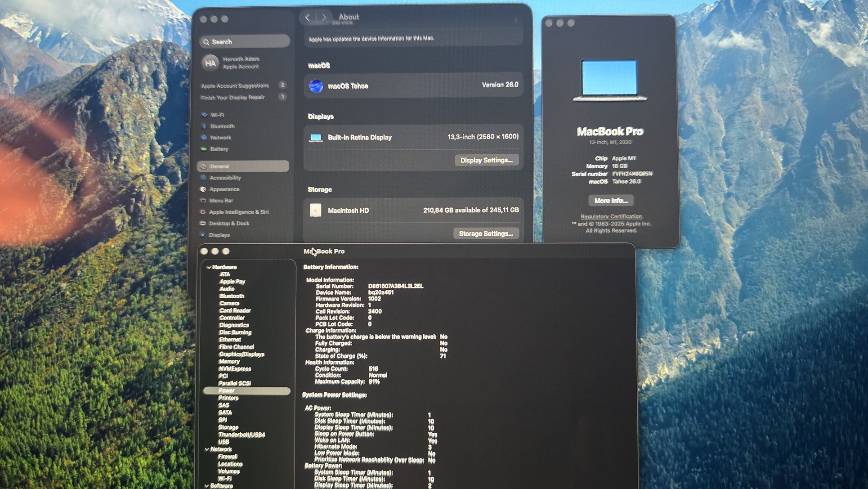
Task: Open Display Settings button
Action: click(x=486, y=160)
